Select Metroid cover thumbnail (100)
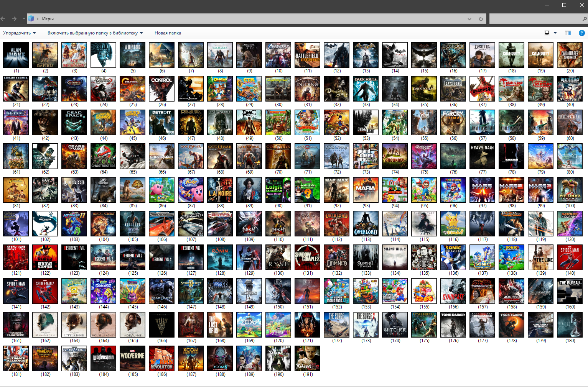This screenshot has height=387, width=588. (570, 190)
